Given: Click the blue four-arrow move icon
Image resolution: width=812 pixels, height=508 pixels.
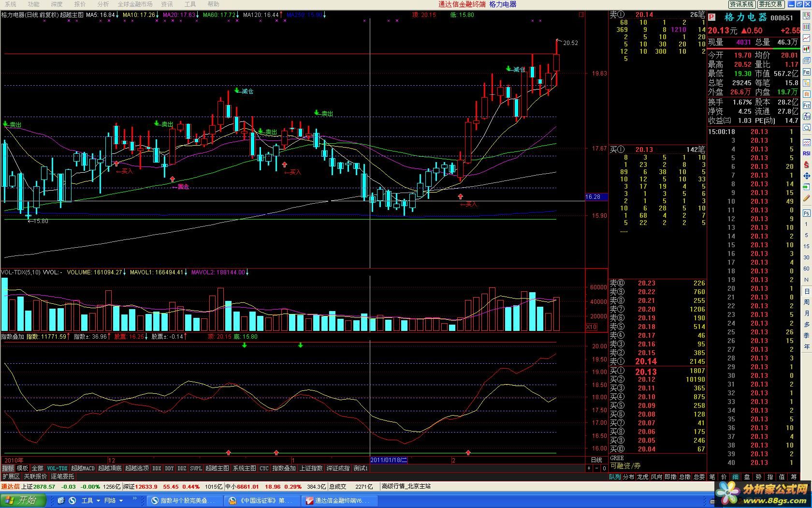Looking at the screenshot, I should [806, 176].
